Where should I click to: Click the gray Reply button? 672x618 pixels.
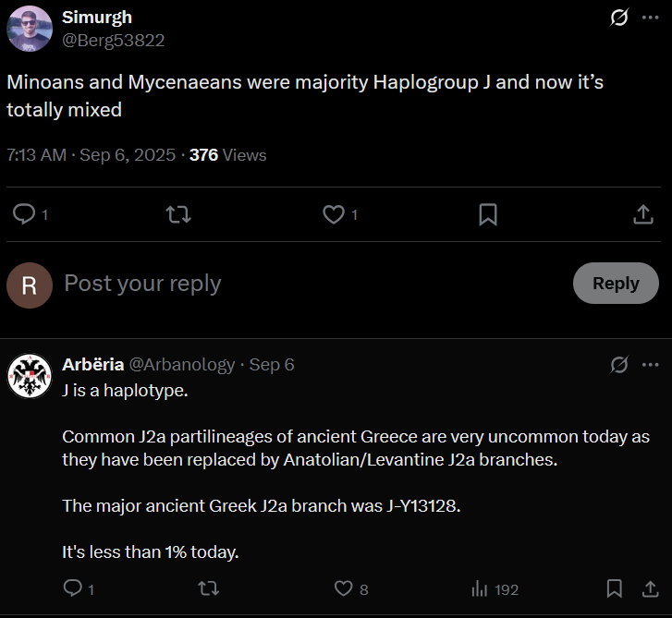pos(616,283)
